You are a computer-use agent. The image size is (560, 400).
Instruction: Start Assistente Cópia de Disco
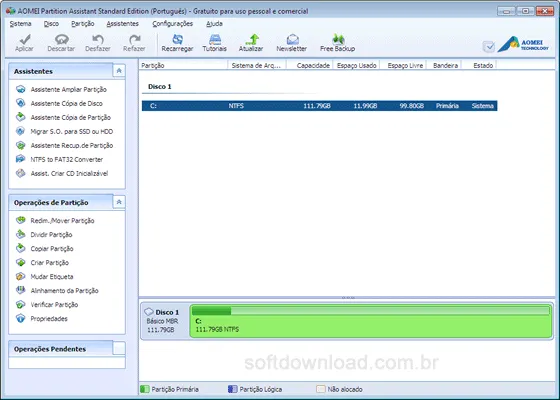coord(66,103)
